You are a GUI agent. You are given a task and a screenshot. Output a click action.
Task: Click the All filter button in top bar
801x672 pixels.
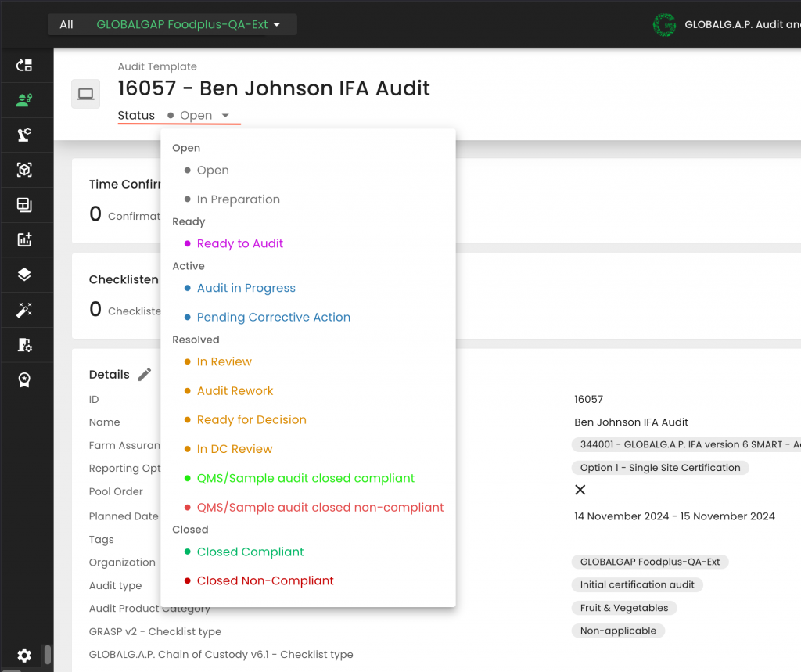pyautogui.click(x=66, y=24)
